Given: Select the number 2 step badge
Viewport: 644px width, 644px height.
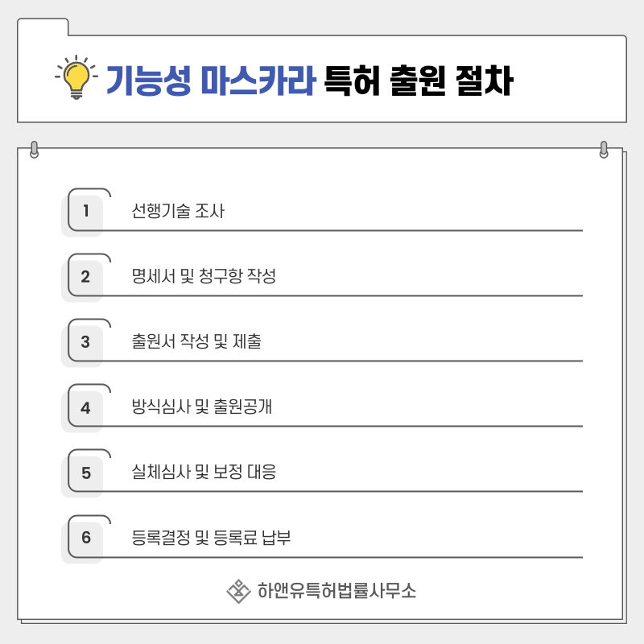Looking at the screenshot, I should tap(85, 277).
